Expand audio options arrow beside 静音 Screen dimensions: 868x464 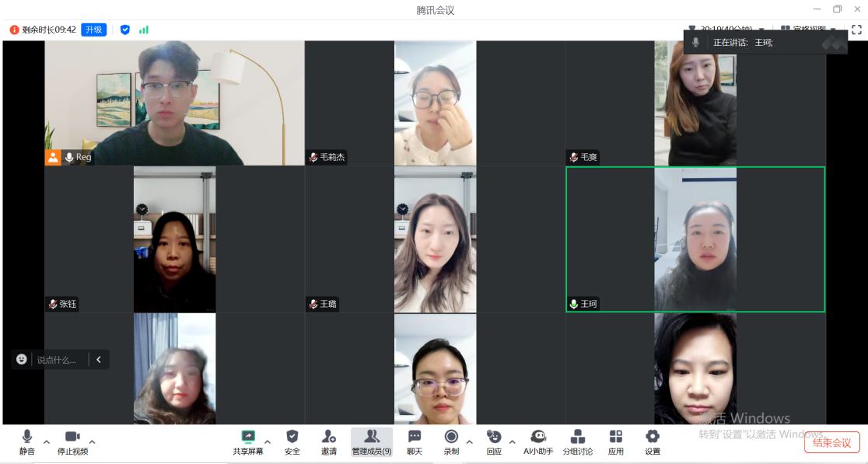tap(47, 441)
